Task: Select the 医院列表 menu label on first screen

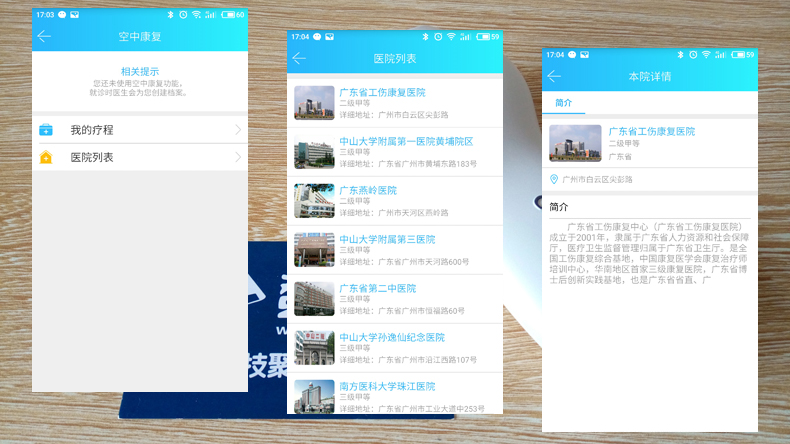Action: click(x=92, y=157)
